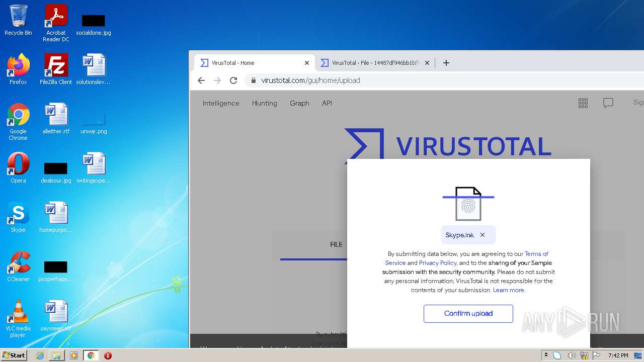This screenshot has height=362, width=644.
Task: Open Internet Explorer from taskbar
Action: 40,355
